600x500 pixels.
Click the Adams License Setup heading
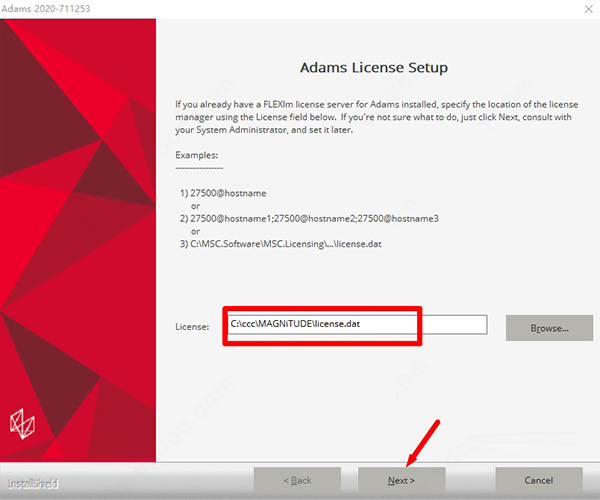(374, 68)
